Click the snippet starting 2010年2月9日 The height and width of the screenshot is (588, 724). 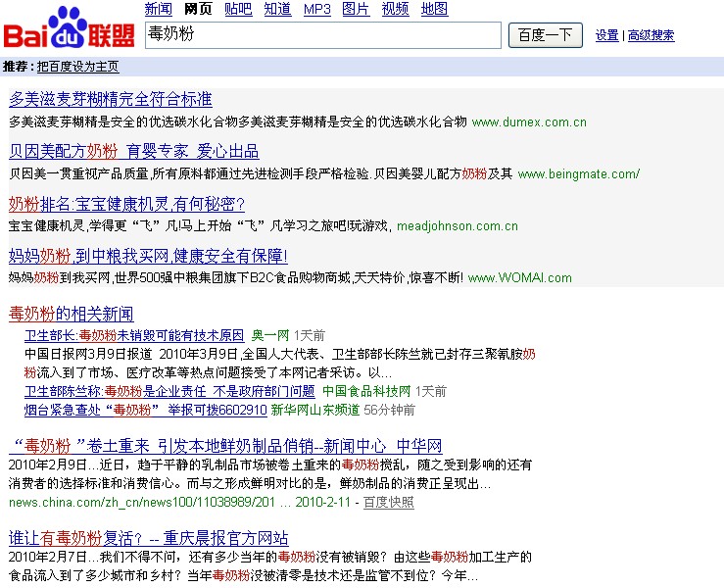click(270, 474)
